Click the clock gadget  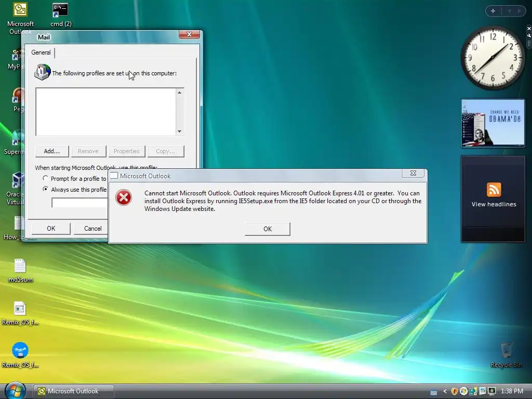pos(493,58)
